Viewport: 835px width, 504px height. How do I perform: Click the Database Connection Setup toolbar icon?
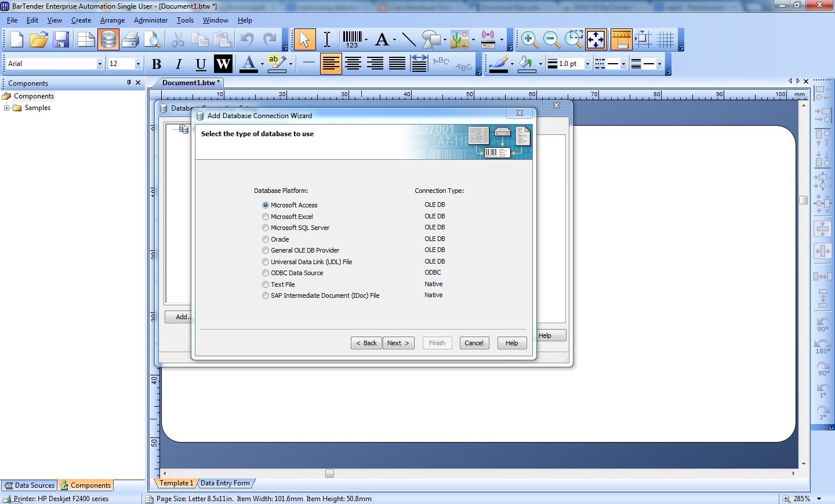pos(108,40)
